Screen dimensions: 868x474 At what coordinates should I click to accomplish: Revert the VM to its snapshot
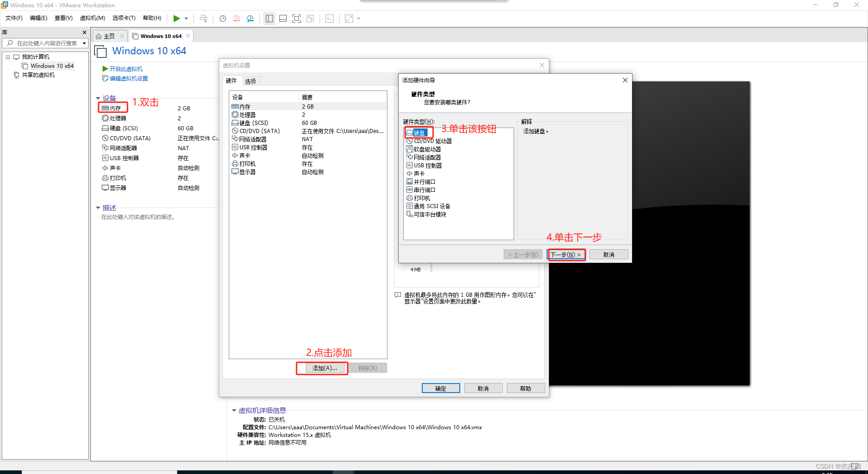point(236,19)
